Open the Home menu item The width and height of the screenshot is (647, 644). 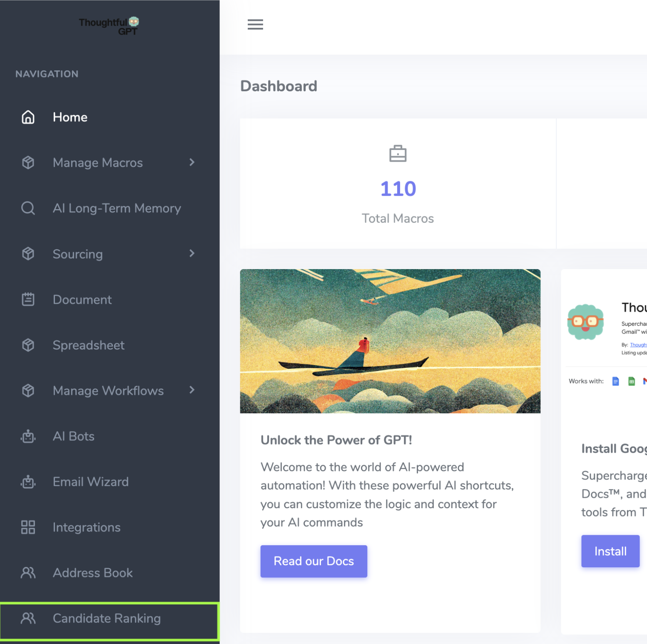tap(110, 117)
